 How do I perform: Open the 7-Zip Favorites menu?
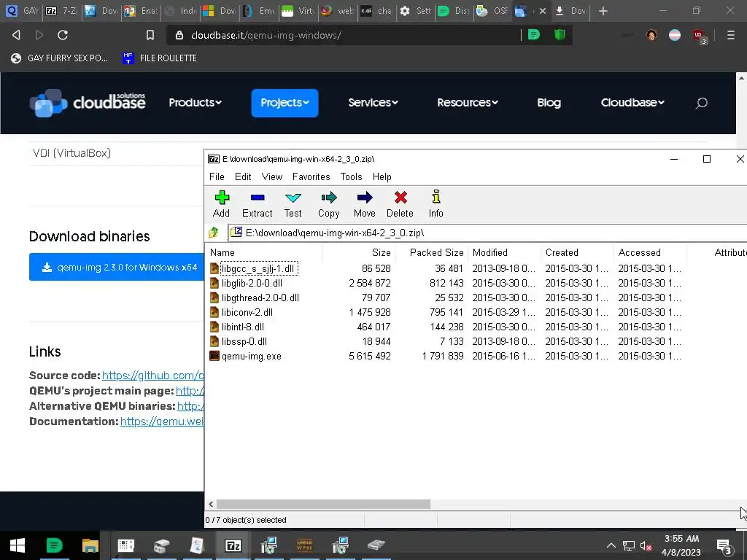coord(311,176)
